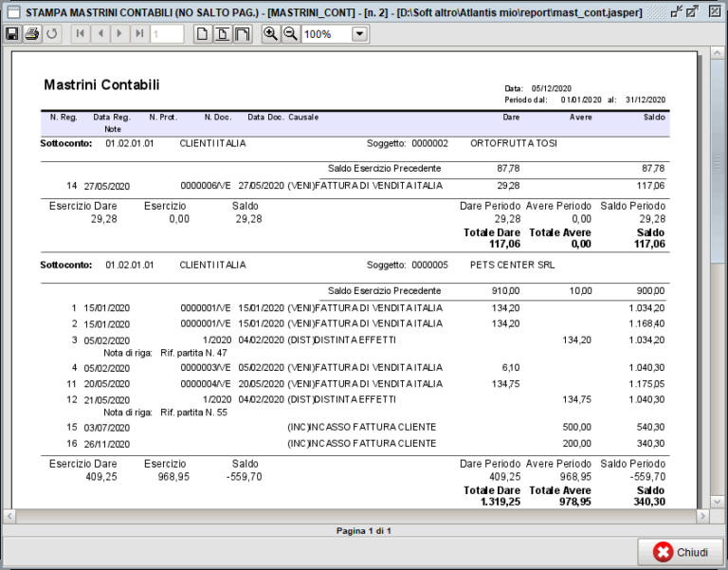Click the horizontal scrollbar right arrow
Image resolution: width=728 pixels, height=570 pixels.
tap(703, 516)
